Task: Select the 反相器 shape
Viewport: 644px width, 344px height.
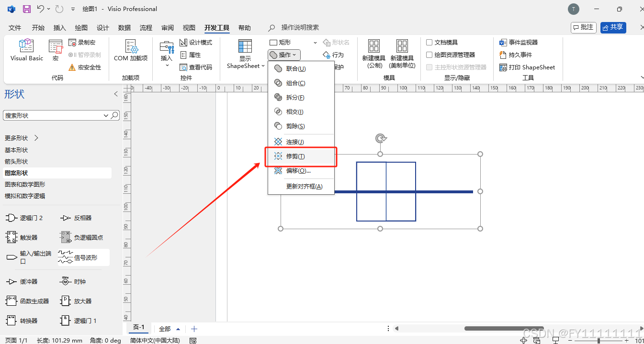Action: click(x=76, y=218)
